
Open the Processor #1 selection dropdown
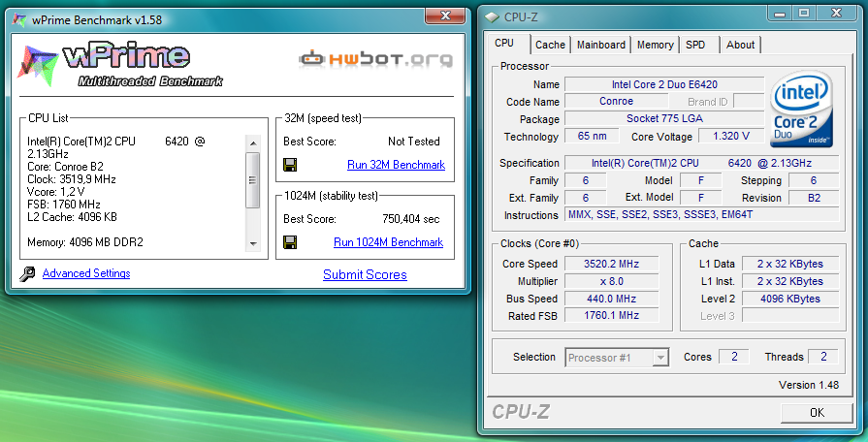[617, 358]
